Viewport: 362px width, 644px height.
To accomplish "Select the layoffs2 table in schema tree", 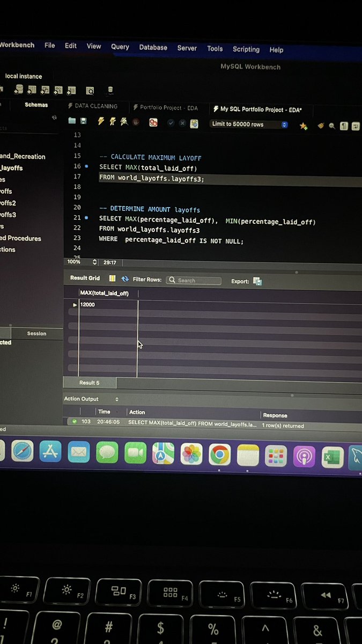I will pos(8,203).
